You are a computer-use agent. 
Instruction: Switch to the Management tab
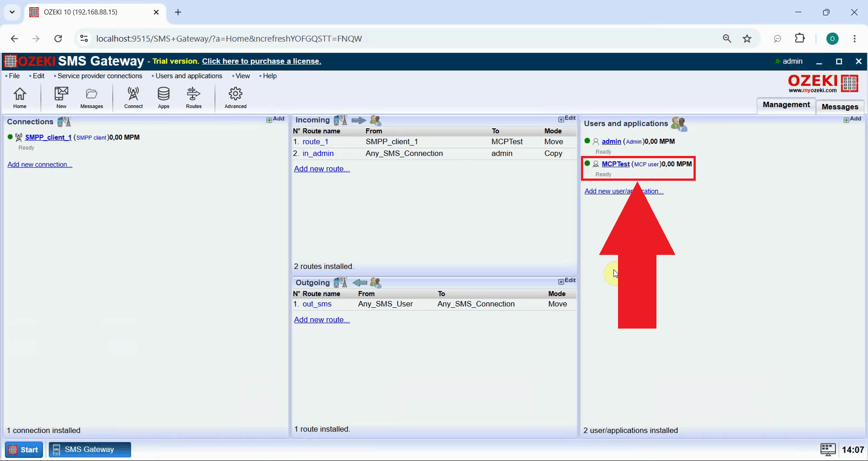(x=786, y=105)
